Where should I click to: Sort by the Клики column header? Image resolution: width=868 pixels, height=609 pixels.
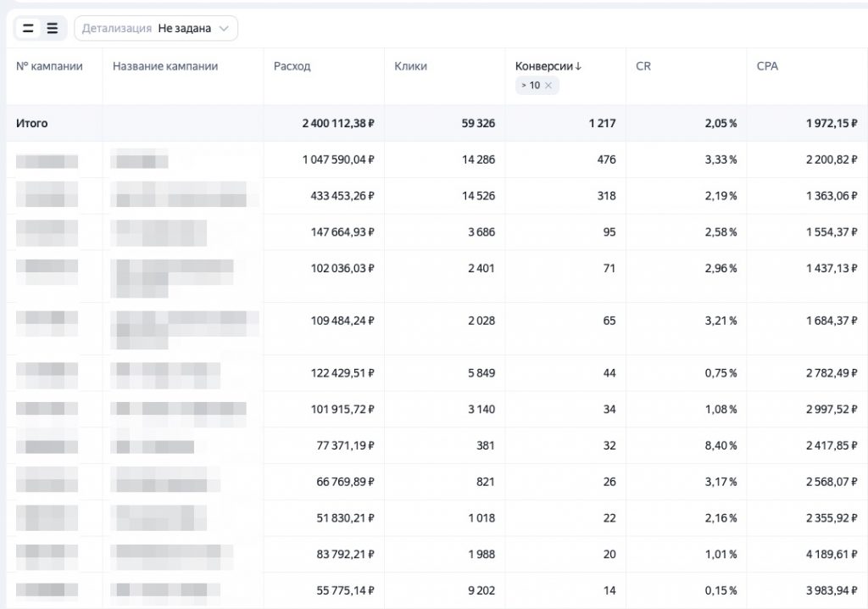(410, 66)
